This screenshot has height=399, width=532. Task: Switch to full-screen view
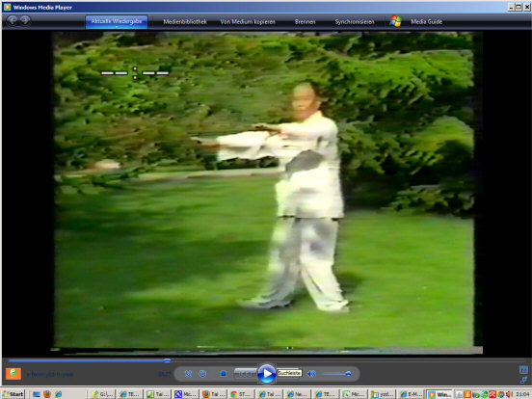523,369
